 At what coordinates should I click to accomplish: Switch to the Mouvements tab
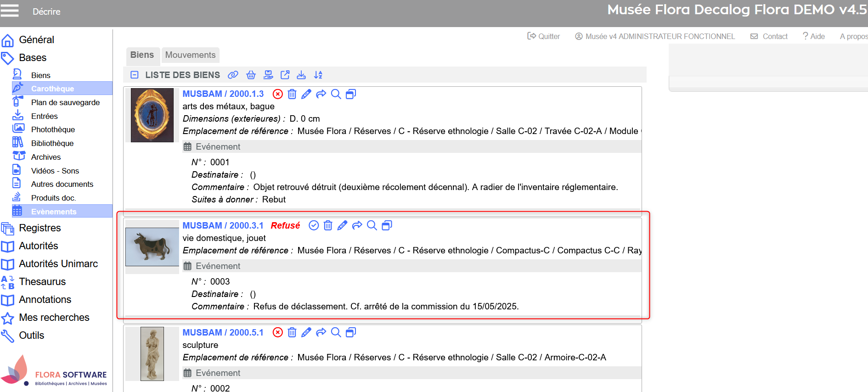coord(190,55)
